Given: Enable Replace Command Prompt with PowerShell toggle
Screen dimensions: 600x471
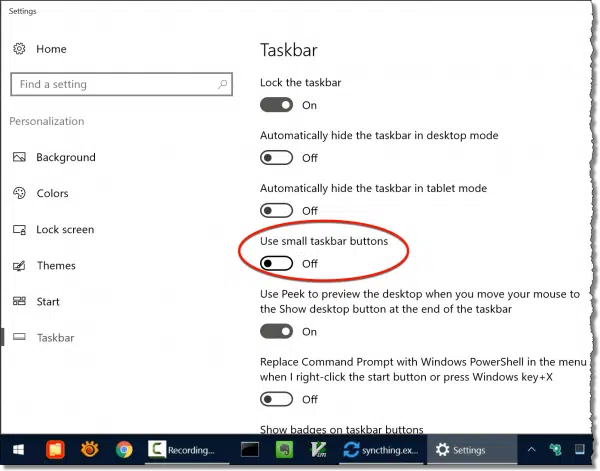Looking at the screenshot, I should click(276, 399).
